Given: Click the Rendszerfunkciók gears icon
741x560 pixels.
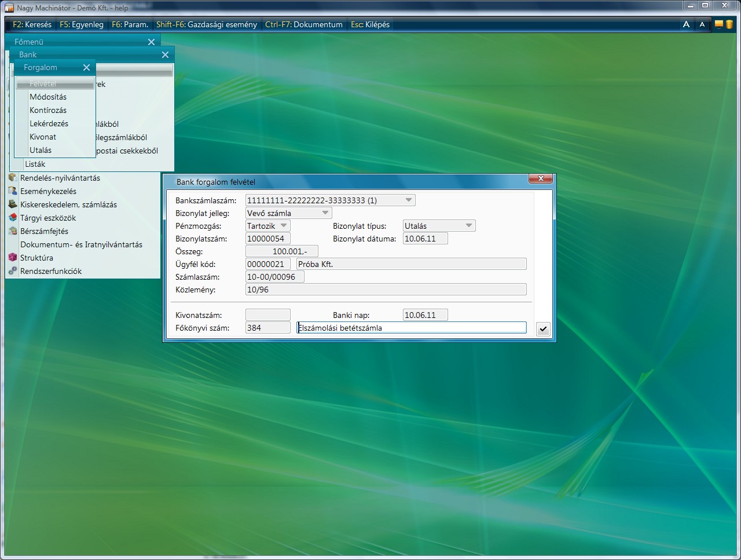Looking at the screenshot, I should 13,271.
